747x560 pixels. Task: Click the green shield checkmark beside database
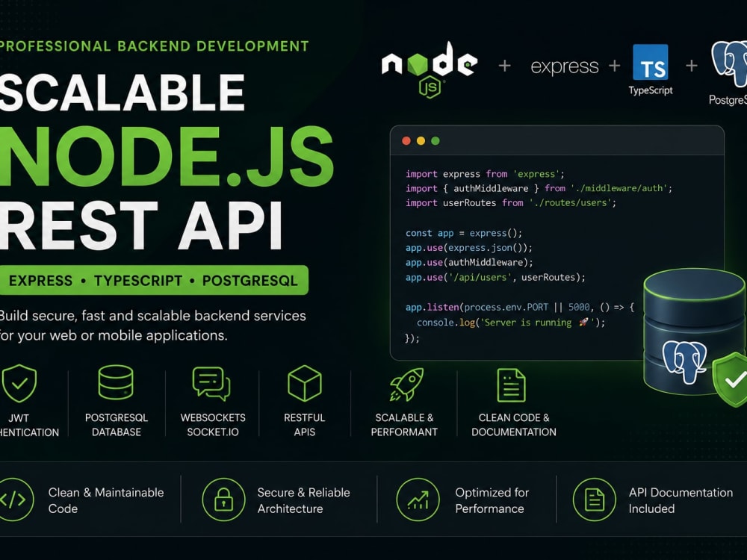tap(731, 379)
